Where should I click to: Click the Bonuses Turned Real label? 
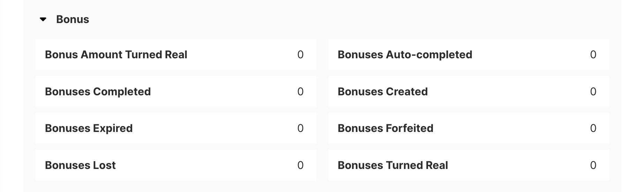coord(392,165)
